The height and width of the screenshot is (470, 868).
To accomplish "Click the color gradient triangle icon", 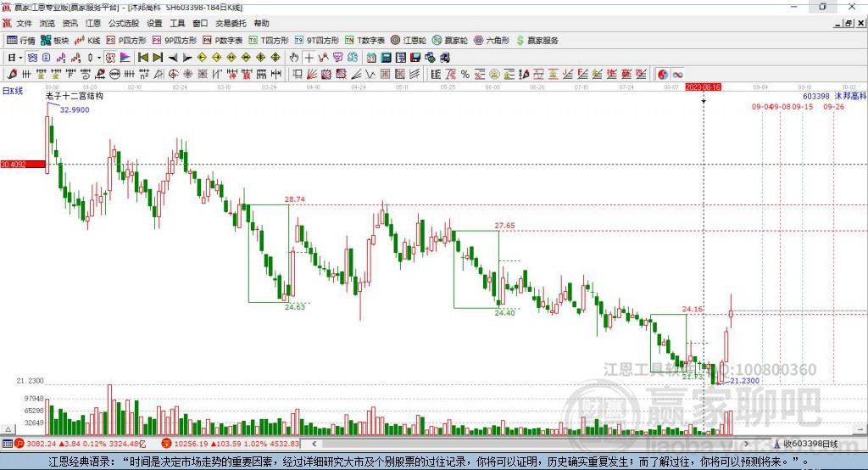I will click(125, 58).
